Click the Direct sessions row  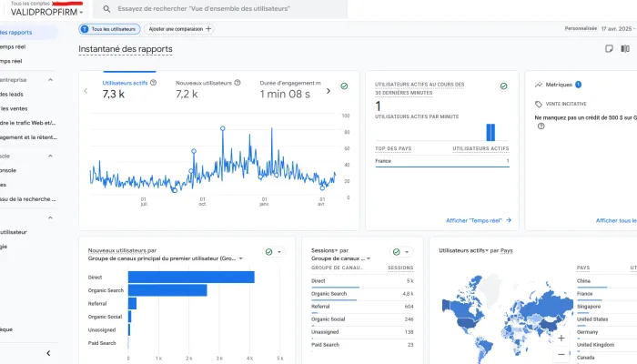[362, 281]
